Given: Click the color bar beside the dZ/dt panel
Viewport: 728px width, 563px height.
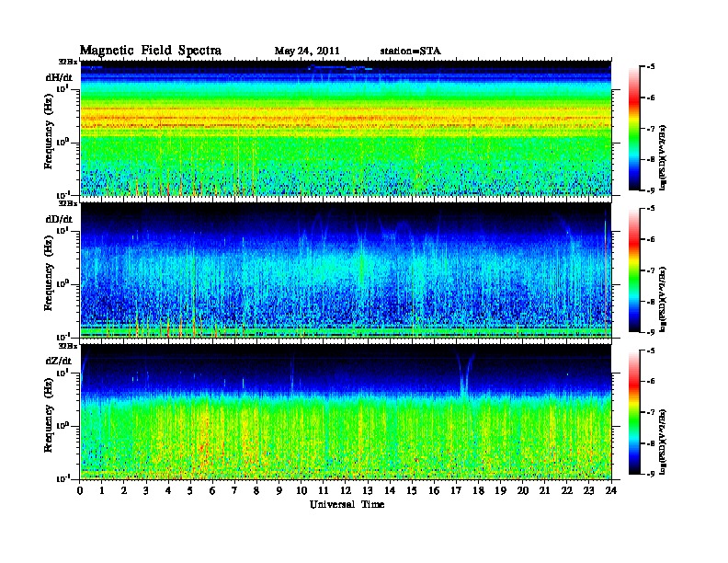Looking at the screenshot, I should pos(634,412).
